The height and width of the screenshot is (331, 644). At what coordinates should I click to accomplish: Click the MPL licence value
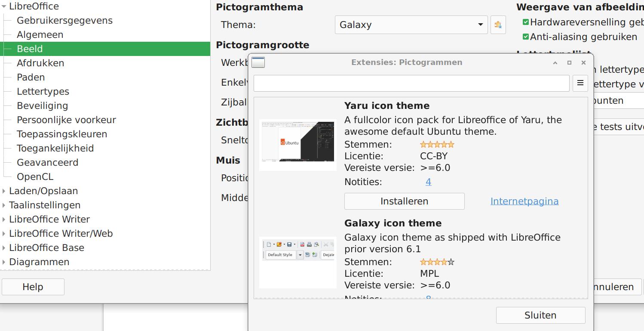point(429,273)
